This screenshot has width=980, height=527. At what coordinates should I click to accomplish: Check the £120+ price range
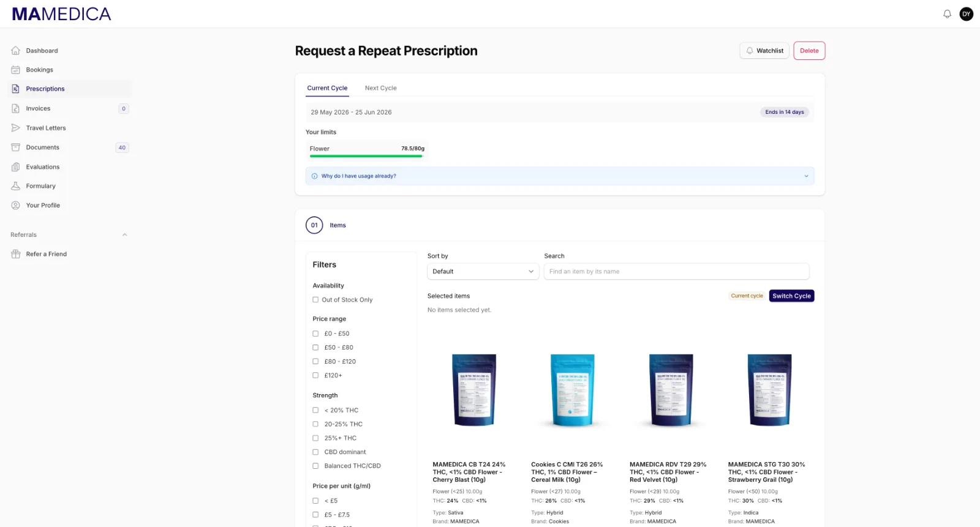click(315, 376)
